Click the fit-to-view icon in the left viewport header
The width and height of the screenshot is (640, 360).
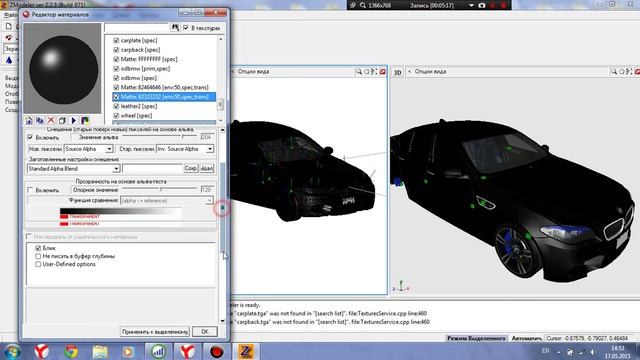(x=374, y=71)
